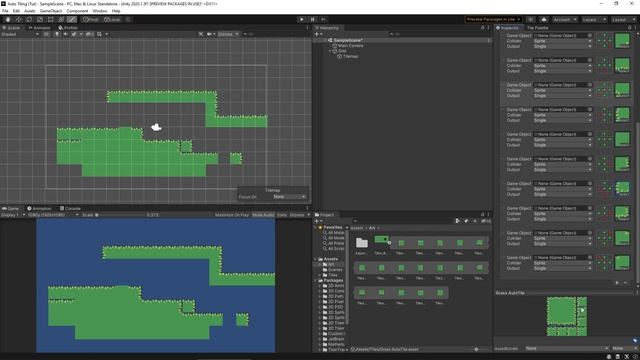
Task: Select the Move tool
Action: (x=18, y=19)
